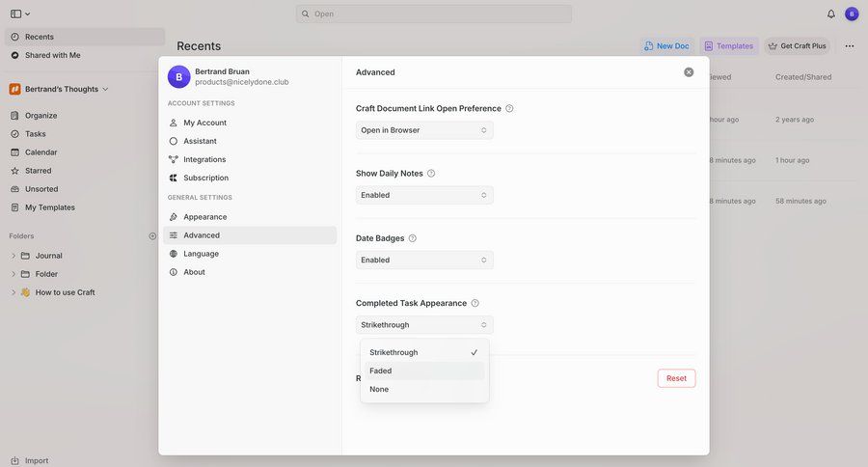Open the Link Open Preference dropdown
Screen dimensions: 868x467
[424, 130]
